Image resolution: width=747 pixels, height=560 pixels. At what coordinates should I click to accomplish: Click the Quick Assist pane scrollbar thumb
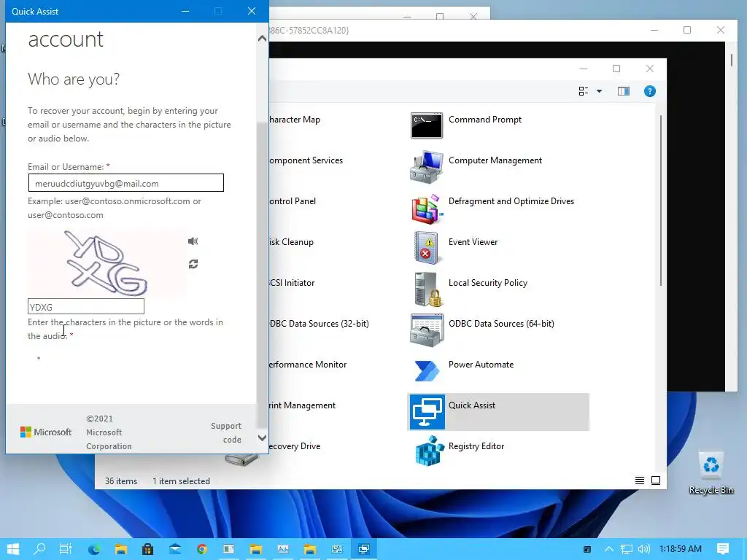click(262, 275)
